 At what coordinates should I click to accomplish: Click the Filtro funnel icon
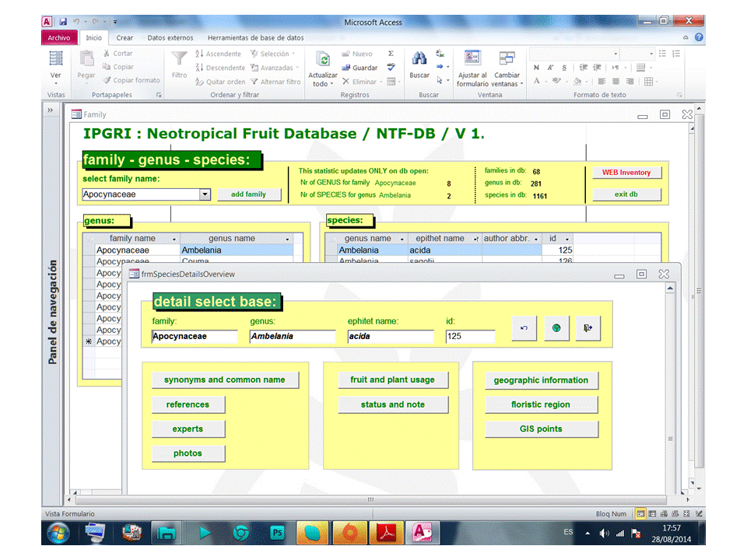pyautogui.click(x=179, y=59)
